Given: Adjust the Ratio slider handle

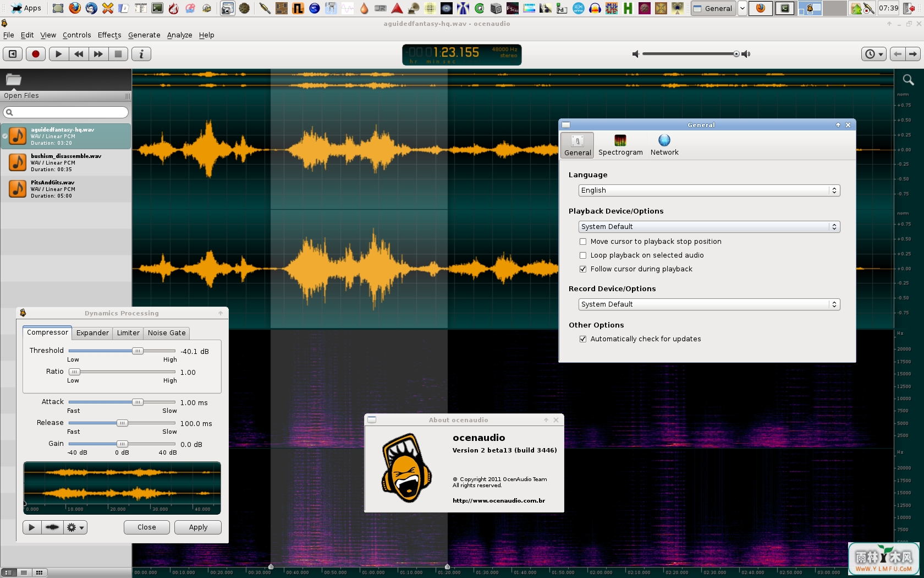Looking at the screenshot, I should coord(74,372).
